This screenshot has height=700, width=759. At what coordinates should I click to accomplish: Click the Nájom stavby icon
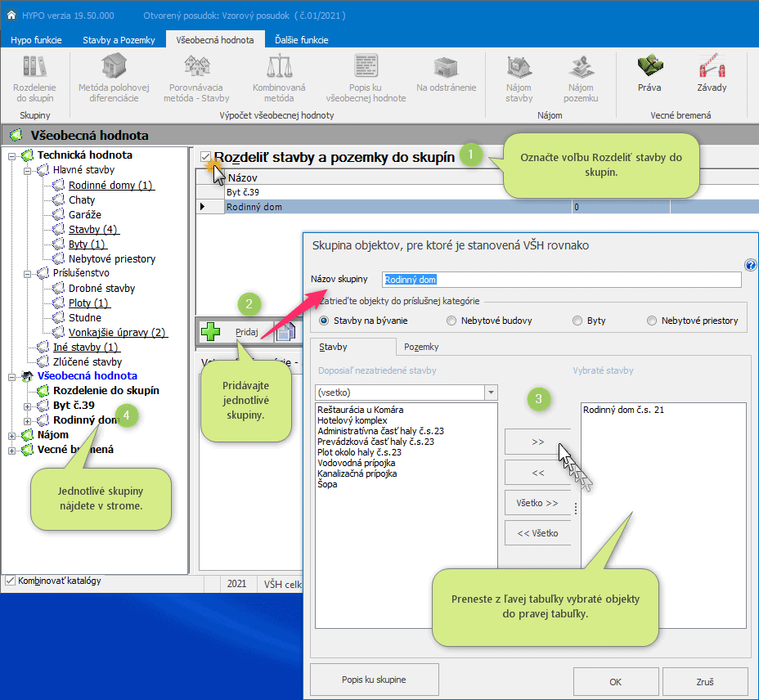(519, 67)
